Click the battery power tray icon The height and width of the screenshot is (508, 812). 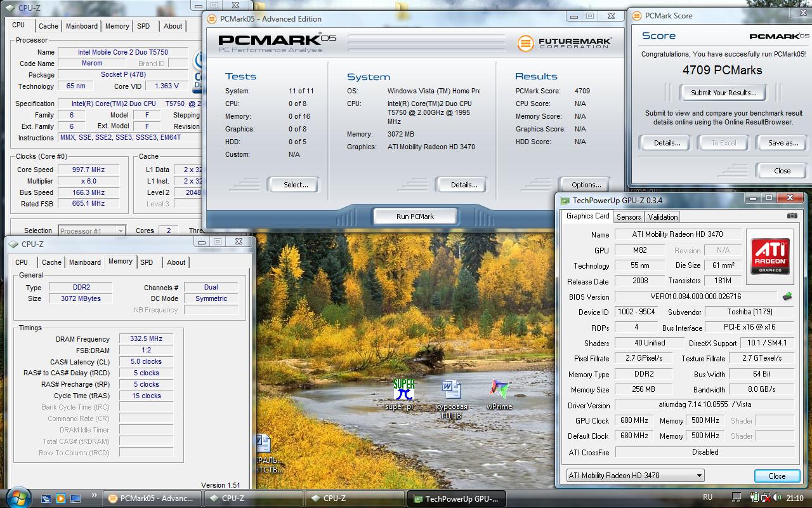click(754, 498)
